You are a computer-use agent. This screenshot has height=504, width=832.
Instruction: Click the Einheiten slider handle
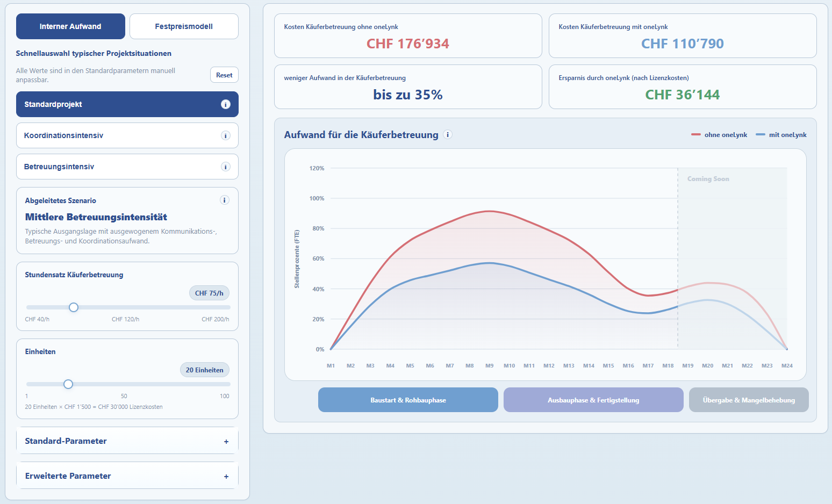pyautogui.click(x=68, y=384)
